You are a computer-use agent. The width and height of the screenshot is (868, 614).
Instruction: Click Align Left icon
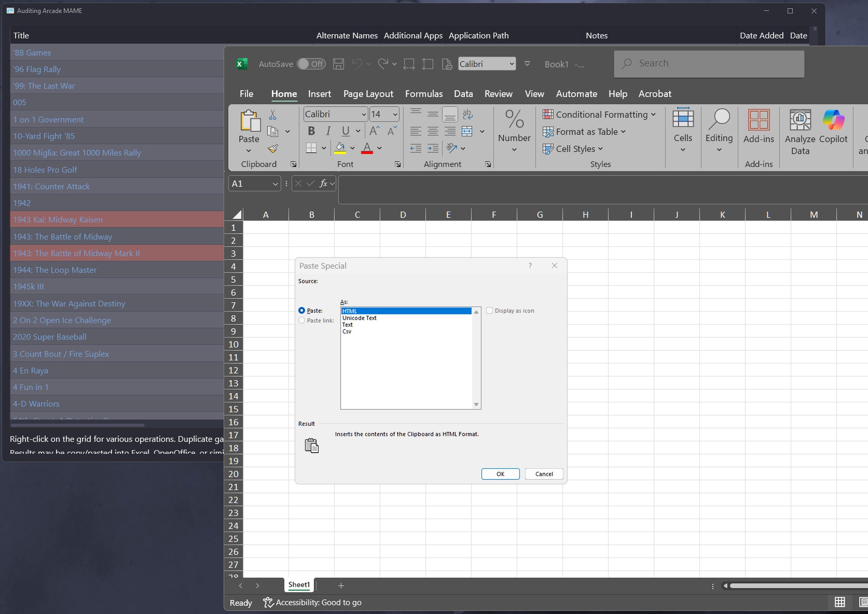[416, 131]
